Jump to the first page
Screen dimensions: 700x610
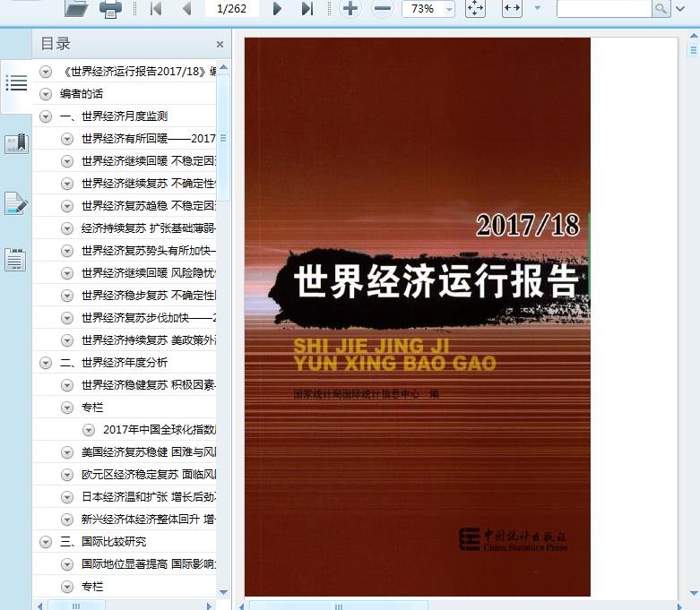click(x=156, y=8)
